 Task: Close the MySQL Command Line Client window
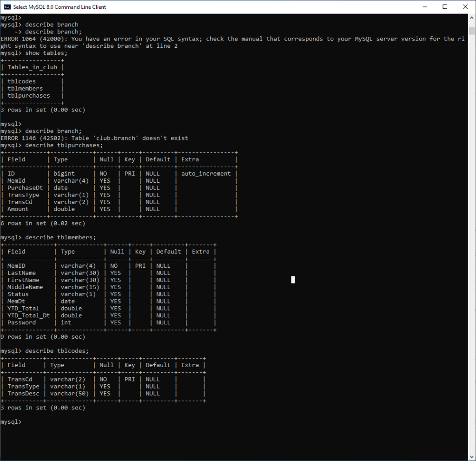coord(465,7)
